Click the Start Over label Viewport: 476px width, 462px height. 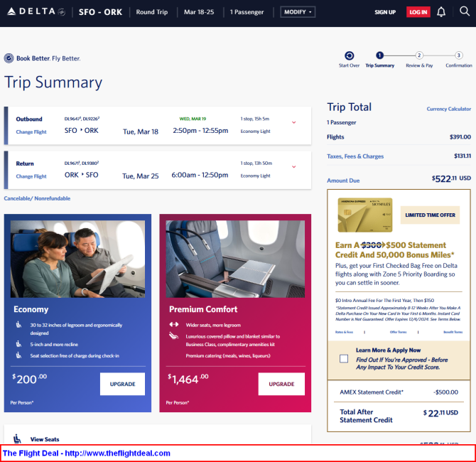pyautogui.click(x=349, y=65)
